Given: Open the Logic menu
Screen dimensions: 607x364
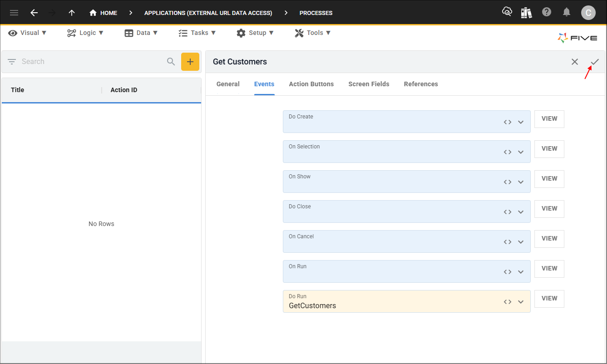Looking at the screenshot, I should 85,33.
